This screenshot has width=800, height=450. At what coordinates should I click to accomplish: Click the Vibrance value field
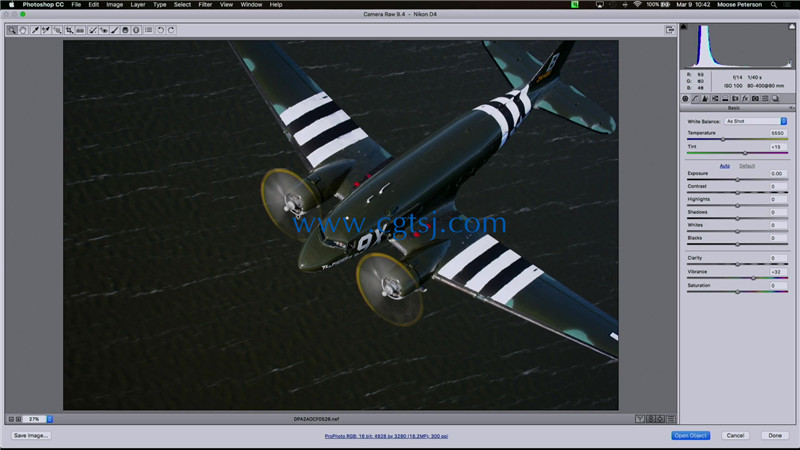pyautogui.click(x=778, y=272)
